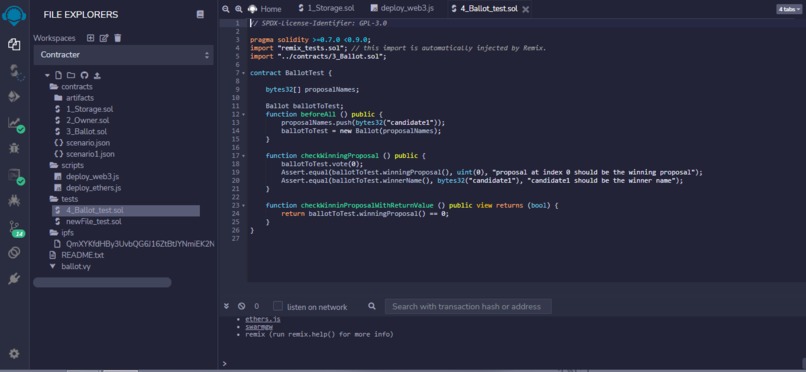This screenshot has width=806, height=372.
Task: Switch to the deploy_web3.js tab
Action: coord(402,9)
